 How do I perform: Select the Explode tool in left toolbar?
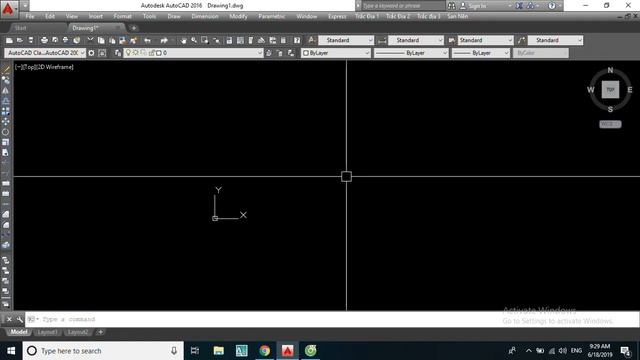(6, 245)
